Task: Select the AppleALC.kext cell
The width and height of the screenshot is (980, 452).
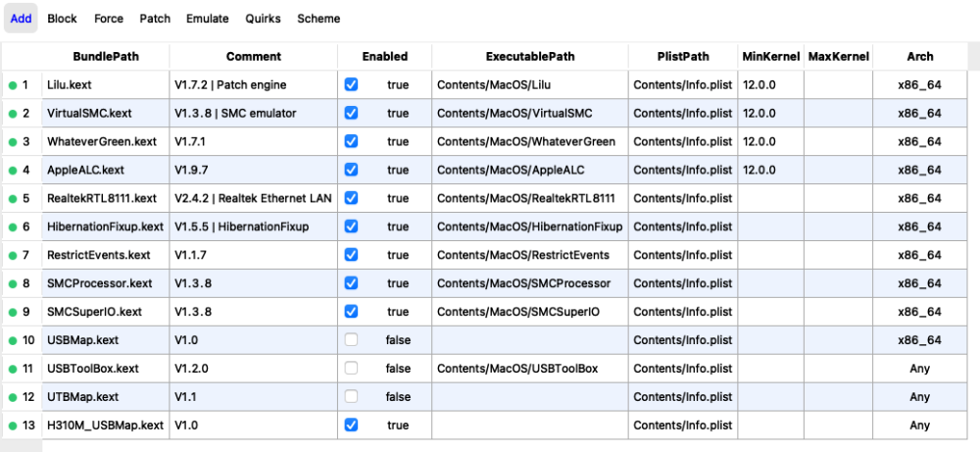Action: point(106,170)
